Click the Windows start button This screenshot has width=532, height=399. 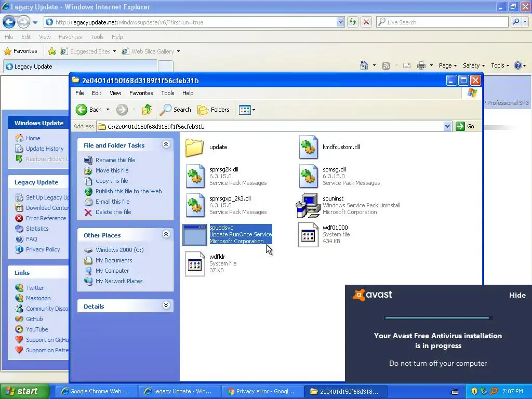point(24,391)
